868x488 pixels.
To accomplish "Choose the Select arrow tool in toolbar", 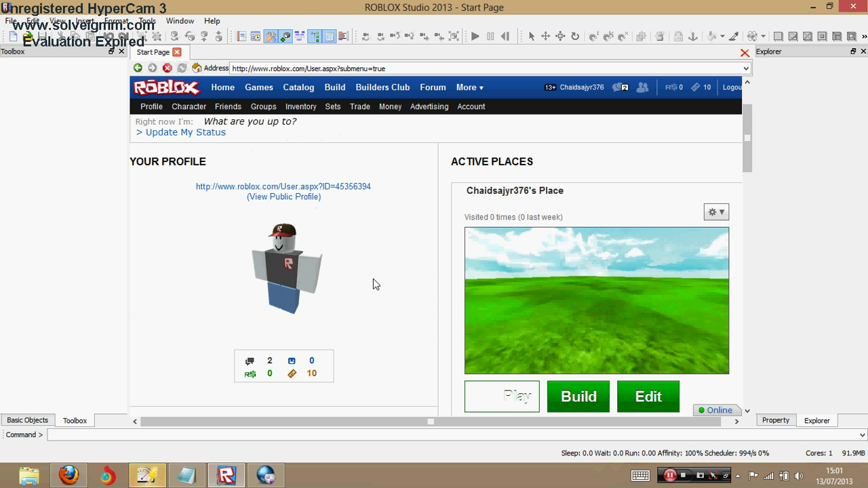I will 531,37.
